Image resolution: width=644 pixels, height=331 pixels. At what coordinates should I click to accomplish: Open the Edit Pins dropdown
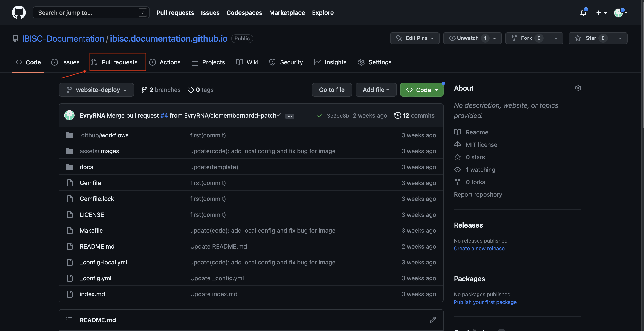point(415,38)
